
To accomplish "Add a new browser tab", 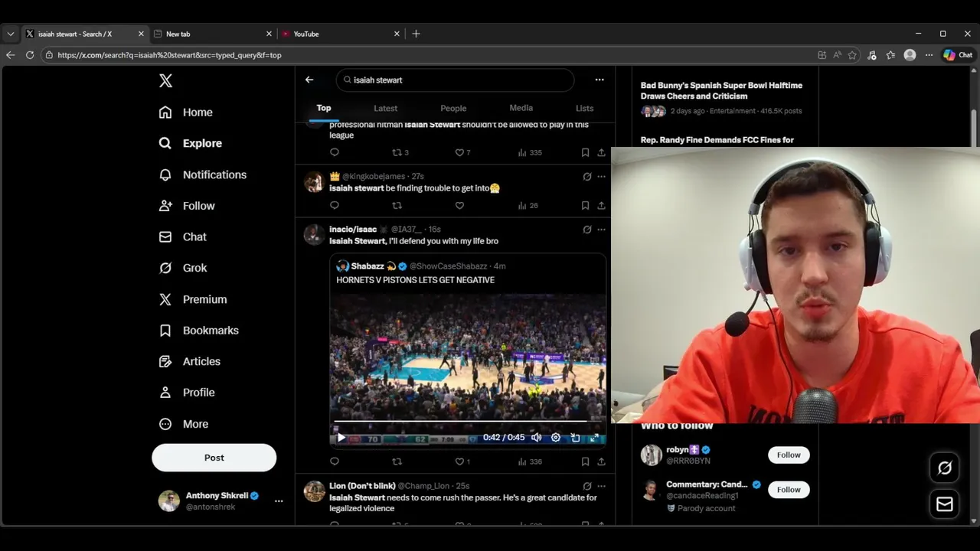I will [x=416, y=34].
